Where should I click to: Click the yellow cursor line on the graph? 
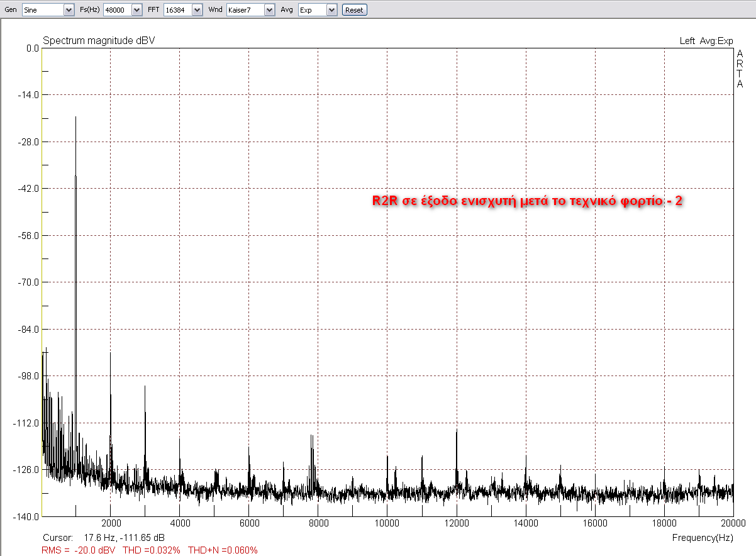pyautogui.click(x=42, y=283)
